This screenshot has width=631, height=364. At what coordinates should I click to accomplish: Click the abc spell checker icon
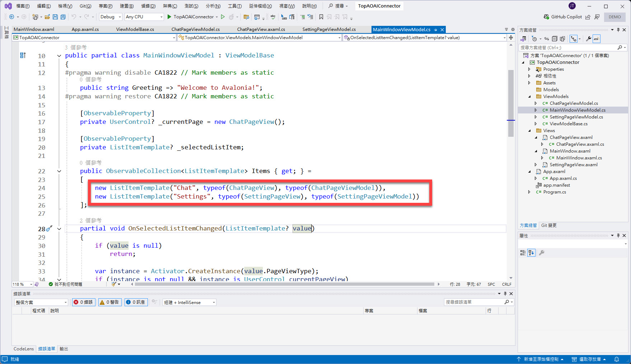(273, 17)
